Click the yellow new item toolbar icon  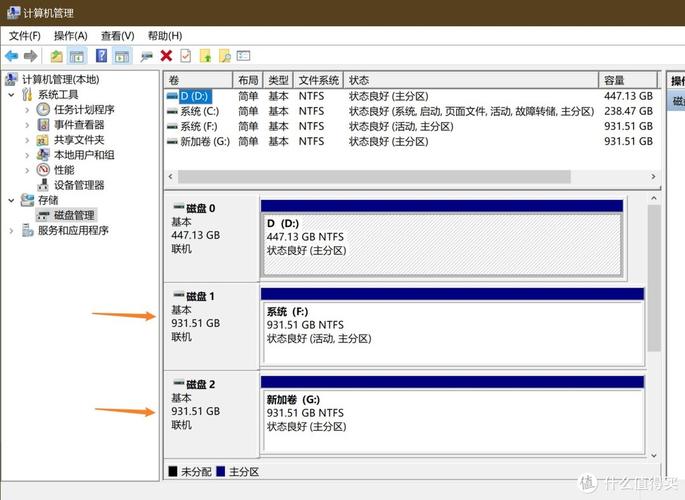(x=205, y=56)
